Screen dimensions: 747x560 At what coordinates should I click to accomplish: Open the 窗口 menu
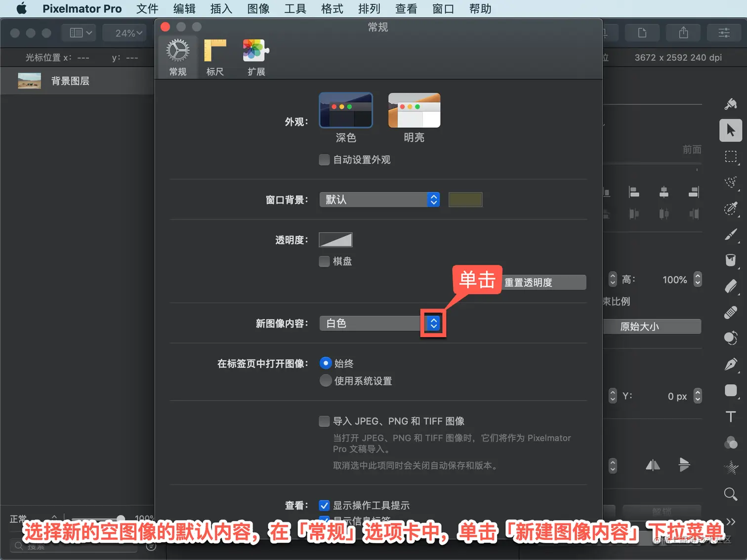(443, 8)
